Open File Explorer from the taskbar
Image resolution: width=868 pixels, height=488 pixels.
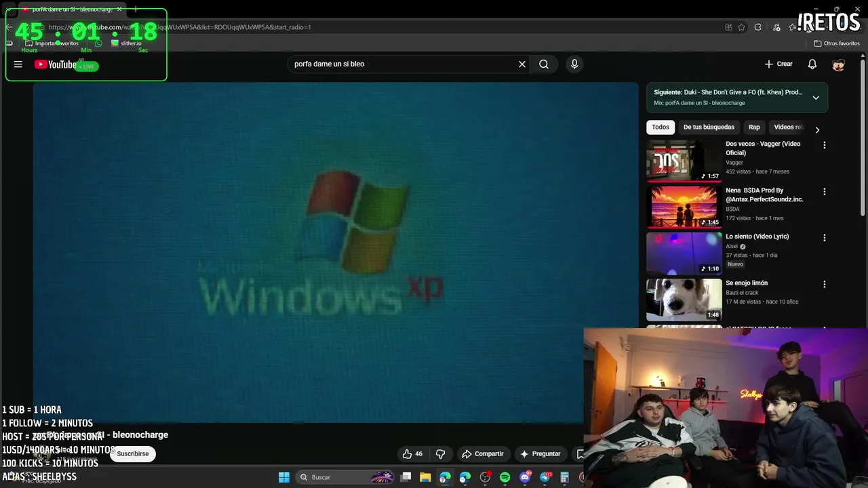click(425, 477)
